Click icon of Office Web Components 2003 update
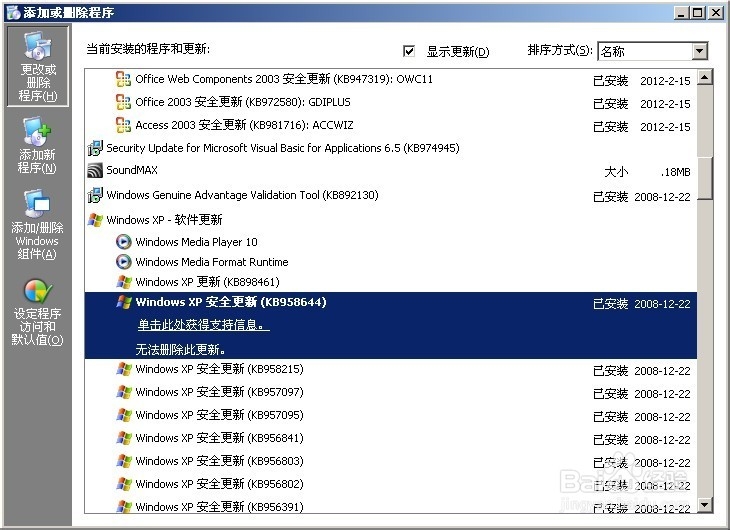 (123, 79)
